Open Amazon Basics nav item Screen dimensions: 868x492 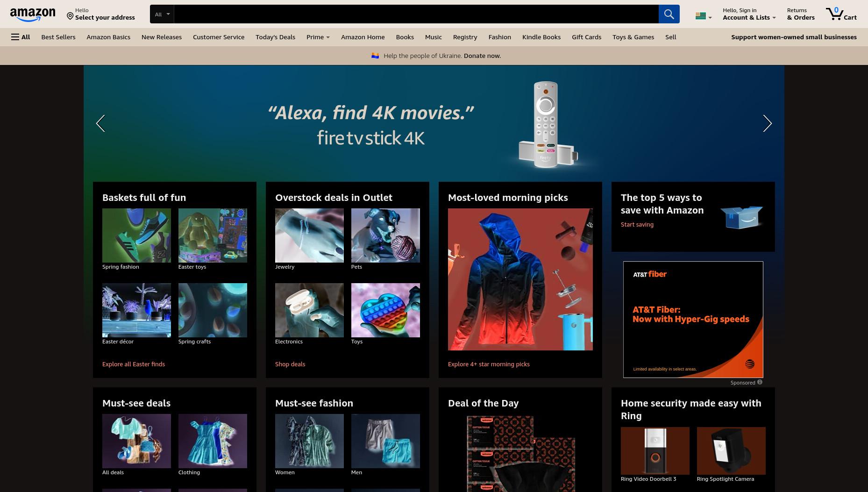(x=108, y=37)
